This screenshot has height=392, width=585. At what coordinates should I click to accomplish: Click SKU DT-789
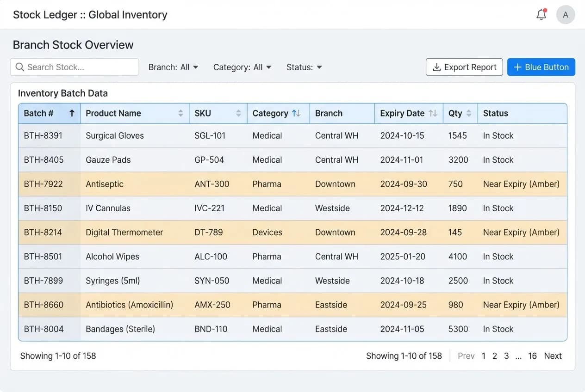(x=208, y=233)
